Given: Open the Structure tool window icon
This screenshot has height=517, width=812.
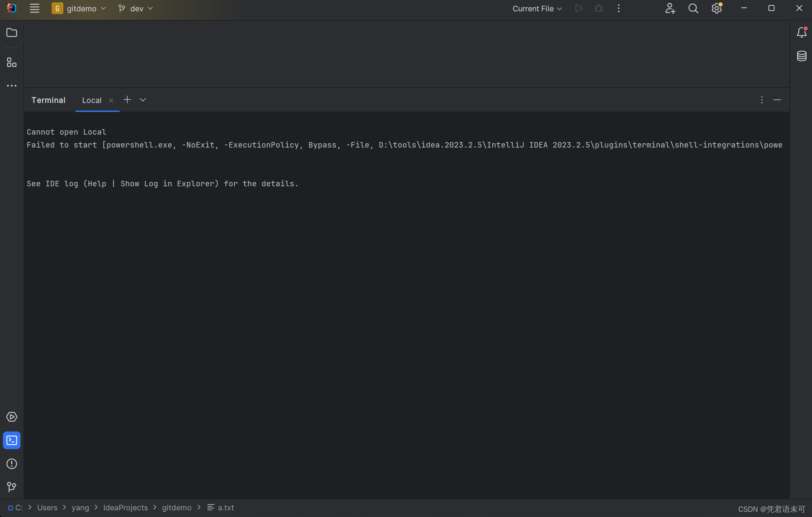Looking at the screenshot, I should coord(12,63).
